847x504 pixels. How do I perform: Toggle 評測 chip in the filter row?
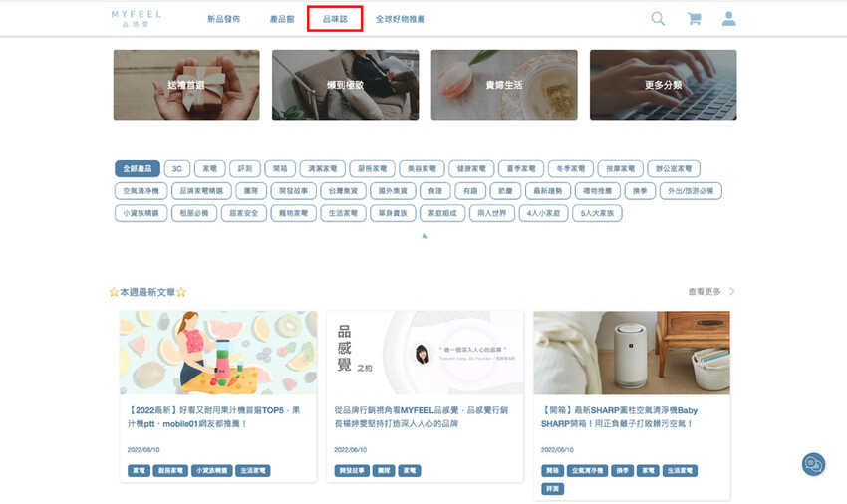coord(245,168)
